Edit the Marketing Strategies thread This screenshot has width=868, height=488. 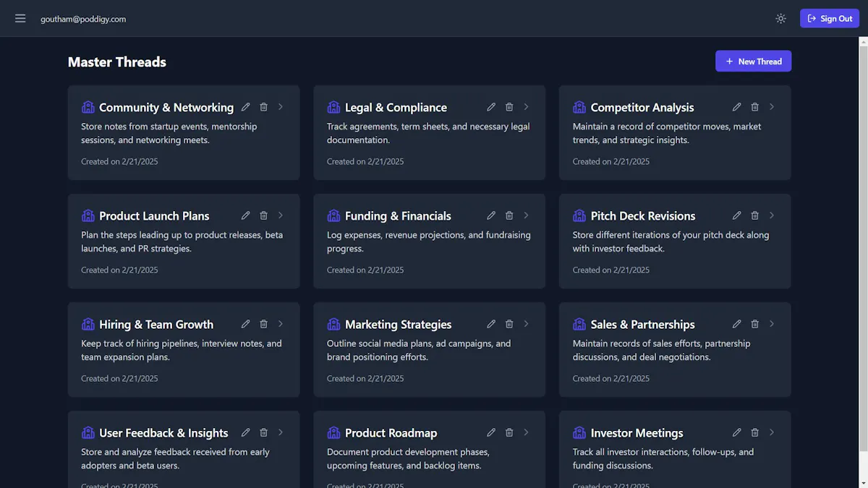pyautogui.click(x=491, y=324)
